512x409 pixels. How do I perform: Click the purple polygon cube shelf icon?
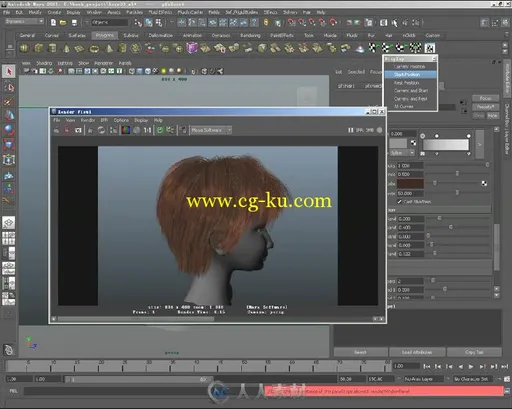[192, 48]
